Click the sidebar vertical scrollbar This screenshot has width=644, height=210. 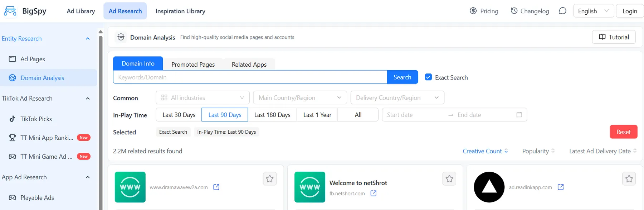click(x=101, y=122)
